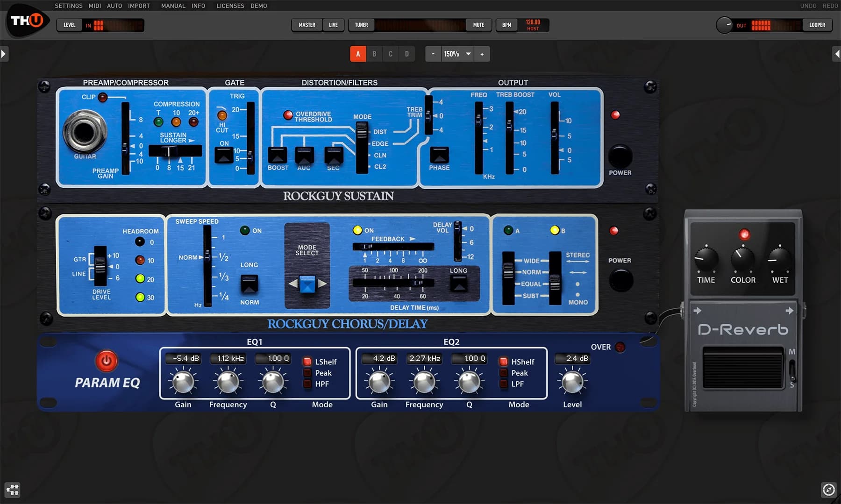Click the SUSTAIN LONGER horizontal slider
Viewport: 841px width, 504px height.
pyautogui.click(x=175, y=151)
